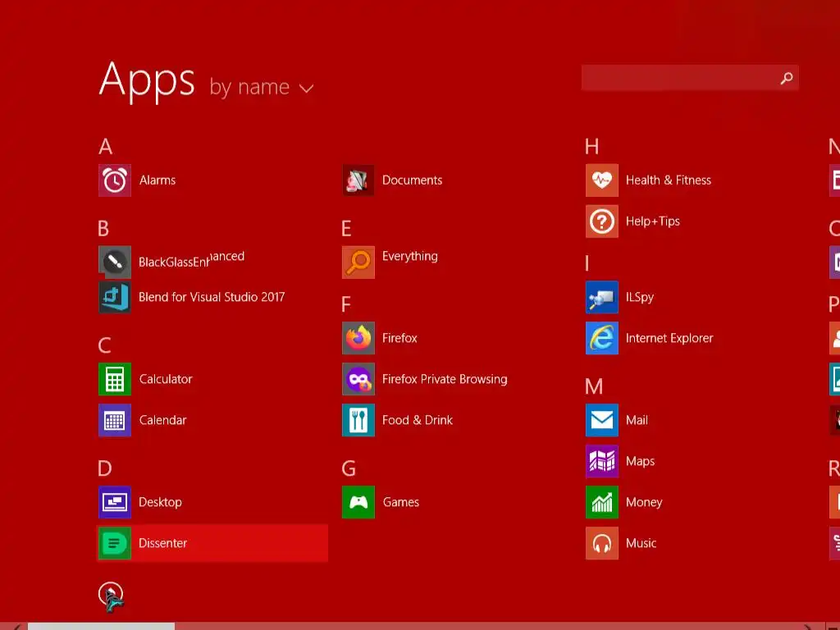Open the green Calculator icon
The image size is (840, 630).
click(x=115, y=379)
